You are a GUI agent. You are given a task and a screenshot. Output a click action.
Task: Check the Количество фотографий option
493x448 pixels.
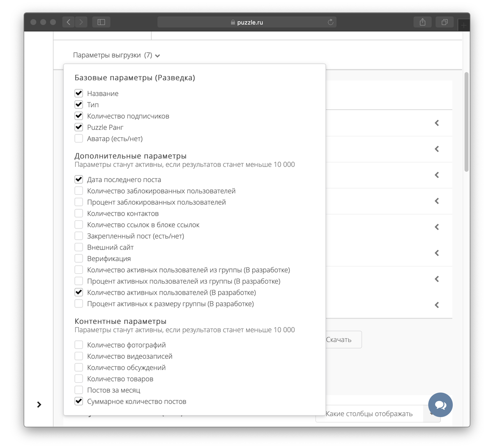pos(79,345)
